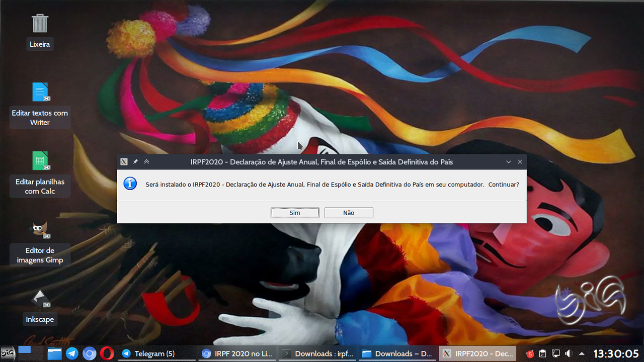Click the dialog message text 'Será instalado o IRPF2020'
Viewport: 644px width, 362px height.
183,185
